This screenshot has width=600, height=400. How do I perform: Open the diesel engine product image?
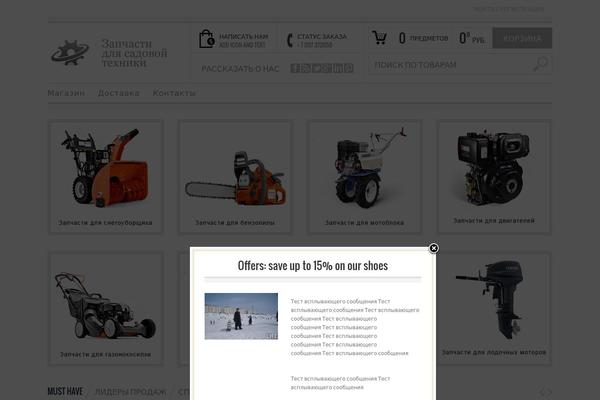click(x=493, y=168)
